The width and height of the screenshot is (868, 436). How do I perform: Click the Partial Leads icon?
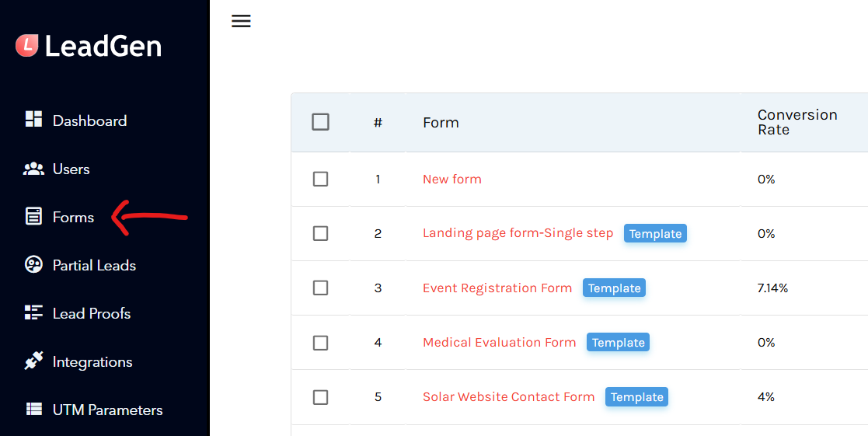point(33,265)
